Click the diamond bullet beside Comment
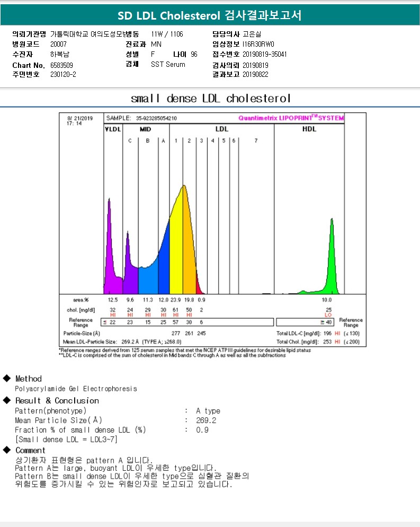Viewport: 420px width, 527px height. pyautogui.click(x=7, y=450)
